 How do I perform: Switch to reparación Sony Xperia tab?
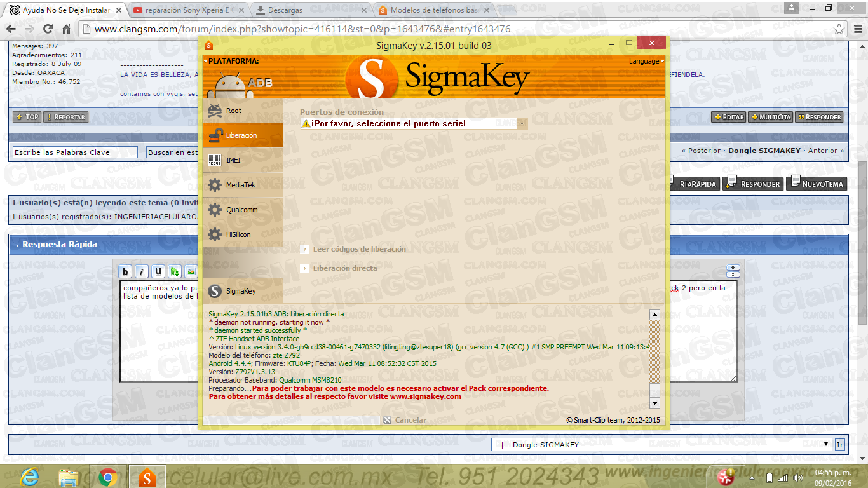point(189,10)
